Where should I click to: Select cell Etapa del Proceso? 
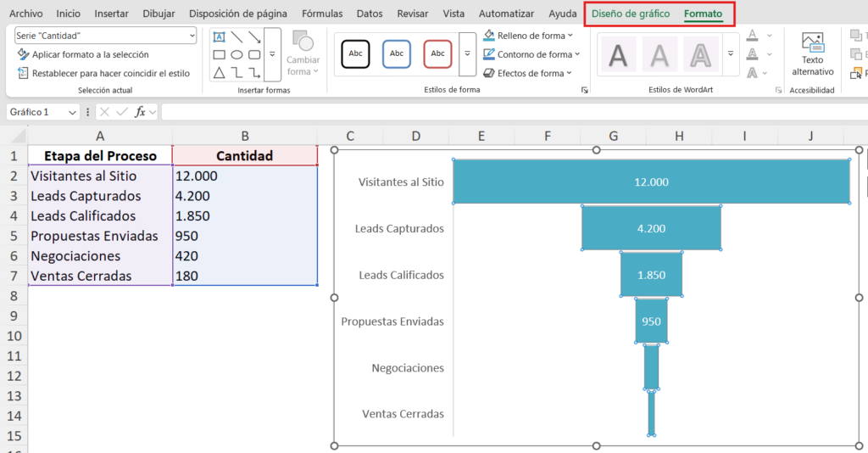(100, 155)
